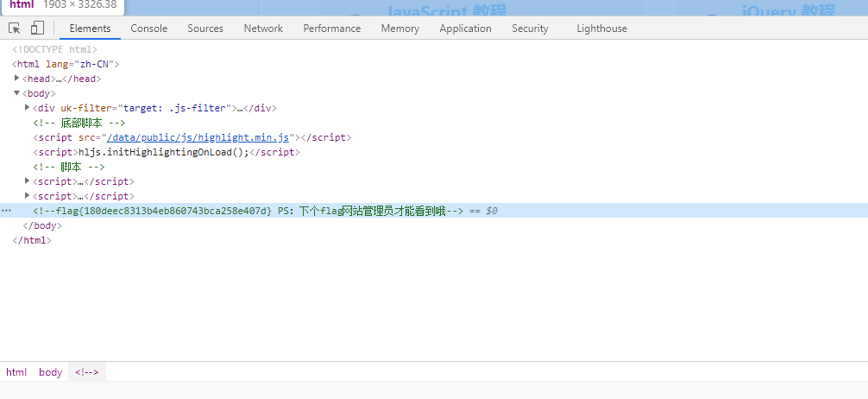Switch to the Console tab

149,28
